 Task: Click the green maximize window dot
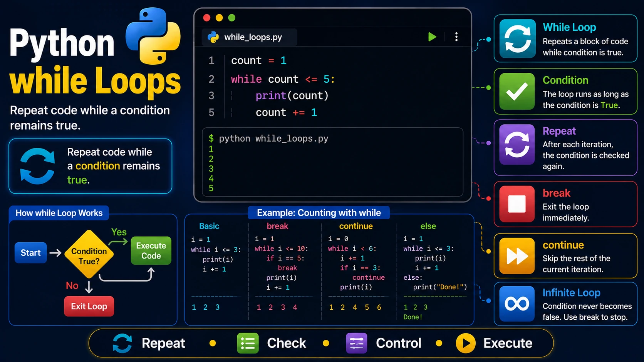(231, 18)
